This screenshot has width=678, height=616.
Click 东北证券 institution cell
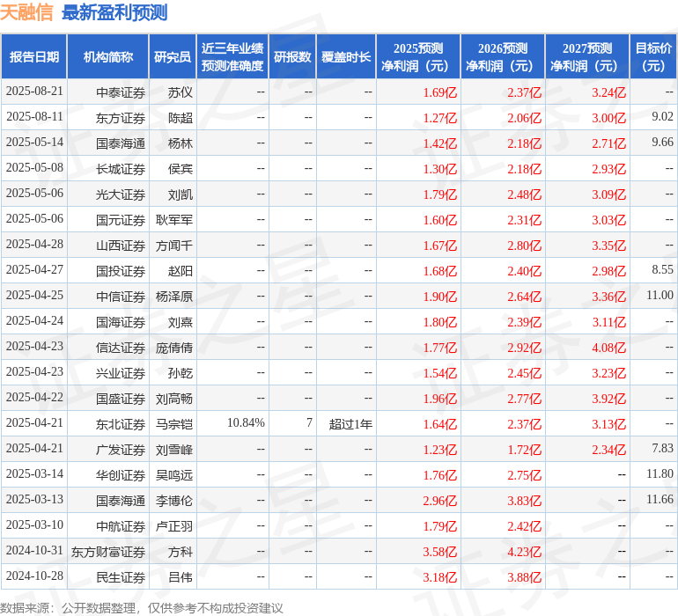(121, 424)
